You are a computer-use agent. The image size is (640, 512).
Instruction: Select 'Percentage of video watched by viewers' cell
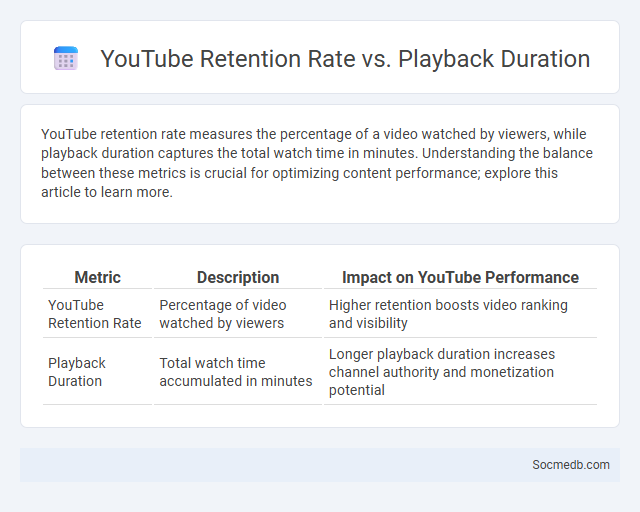coord(238,314)
